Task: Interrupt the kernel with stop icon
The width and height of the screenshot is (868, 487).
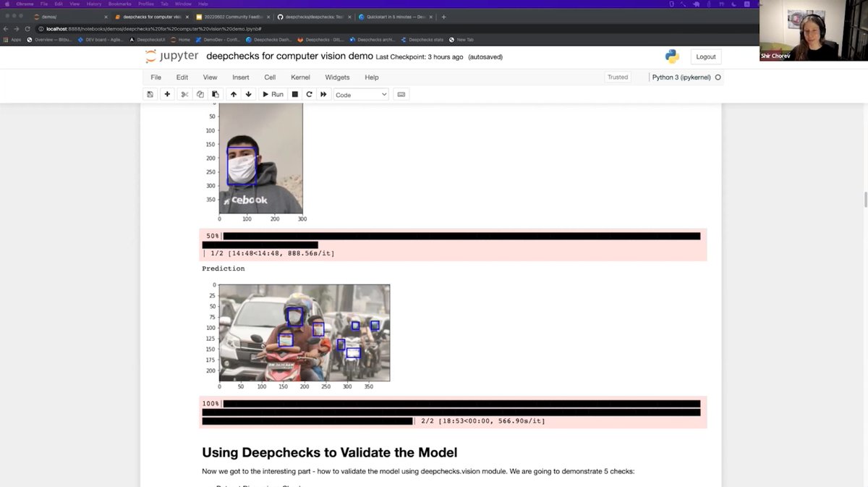Action: (294, 94)
